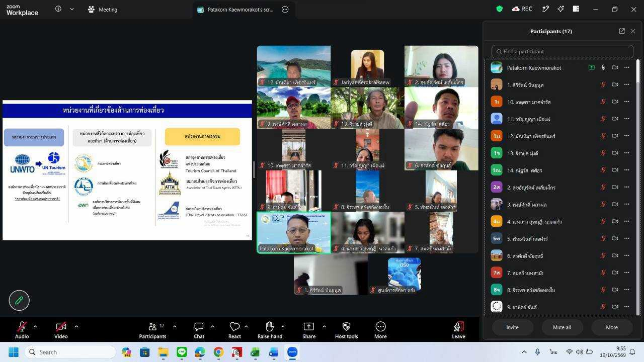Start Video camera in toolbar
This screenshot has width=644, height=362.
click(61, 329)
